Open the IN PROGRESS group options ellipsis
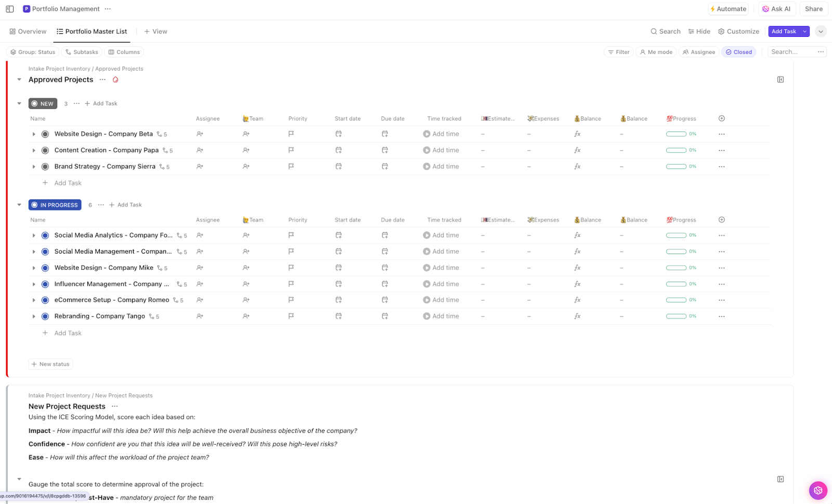The width and height of the screenshot is (832, 504). tap(101, 205)
